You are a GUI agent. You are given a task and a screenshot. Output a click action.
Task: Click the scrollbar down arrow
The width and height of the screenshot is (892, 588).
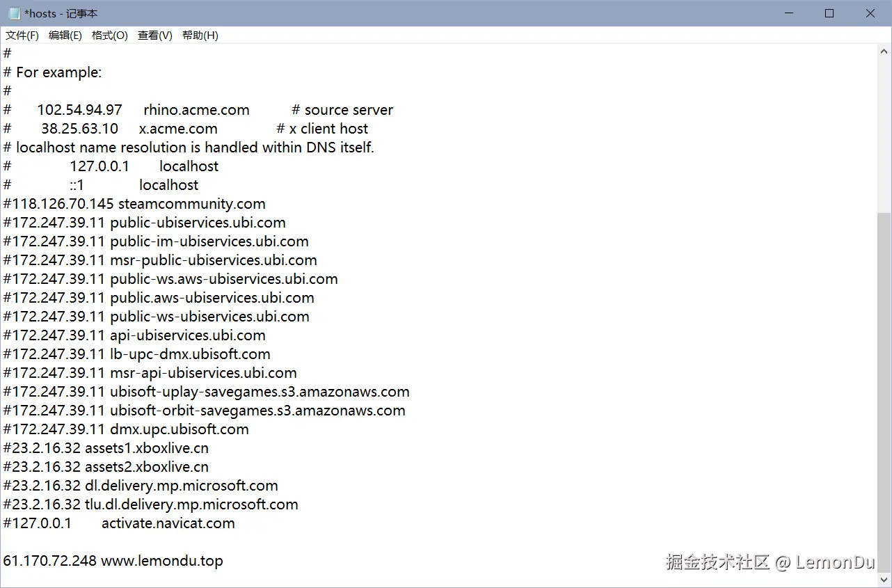[884, 580]
